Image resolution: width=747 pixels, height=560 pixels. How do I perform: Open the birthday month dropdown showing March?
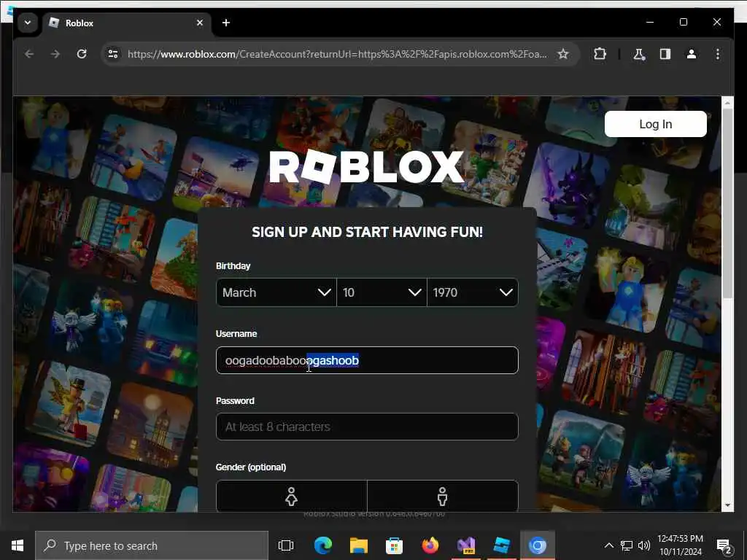coord(276,292)
